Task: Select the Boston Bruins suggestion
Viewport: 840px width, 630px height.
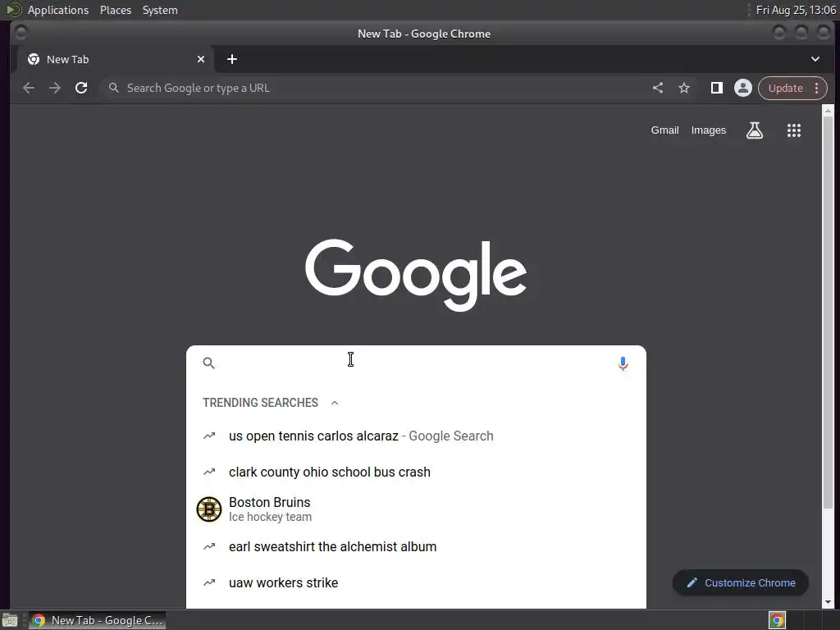Action: coord(416,509)
